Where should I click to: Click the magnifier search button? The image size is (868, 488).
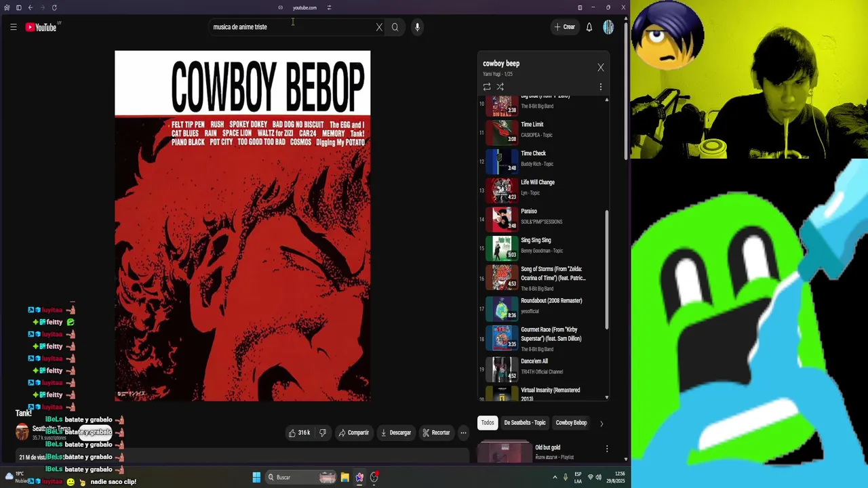pyautogui.click(x=395, y=27)
